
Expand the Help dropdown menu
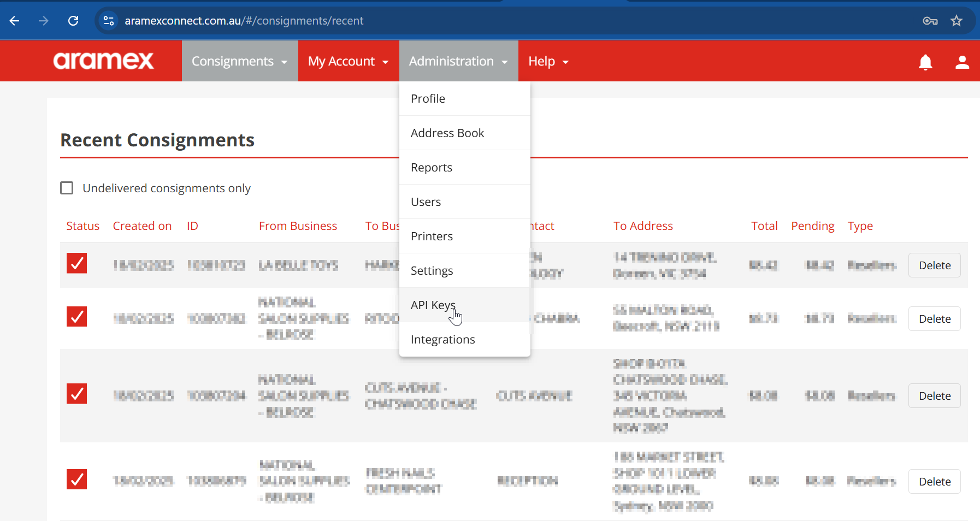click(x=548, y=61)
